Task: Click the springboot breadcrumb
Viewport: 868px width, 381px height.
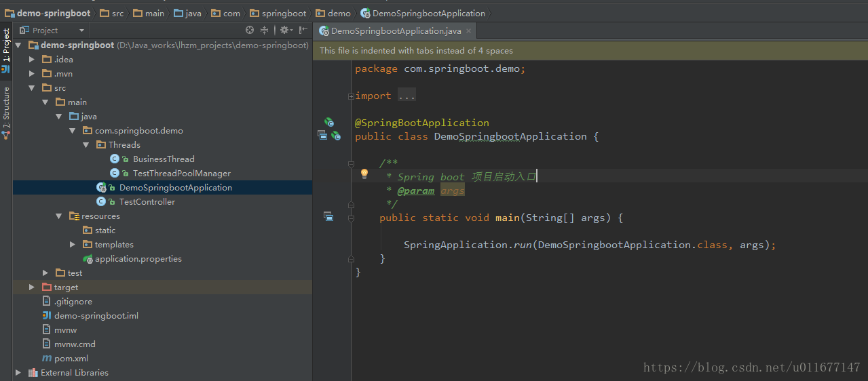Action: pos(278,13)
